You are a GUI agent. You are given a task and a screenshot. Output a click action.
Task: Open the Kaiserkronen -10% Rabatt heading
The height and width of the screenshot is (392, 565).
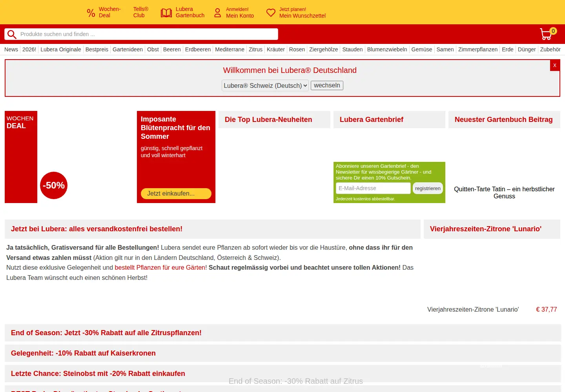tap(83, 353)
